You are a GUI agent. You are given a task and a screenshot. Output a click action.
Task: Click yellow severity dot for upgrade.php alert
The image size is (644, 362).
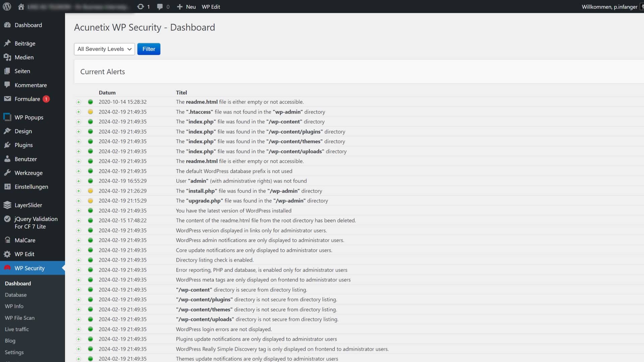click(90, 201)
